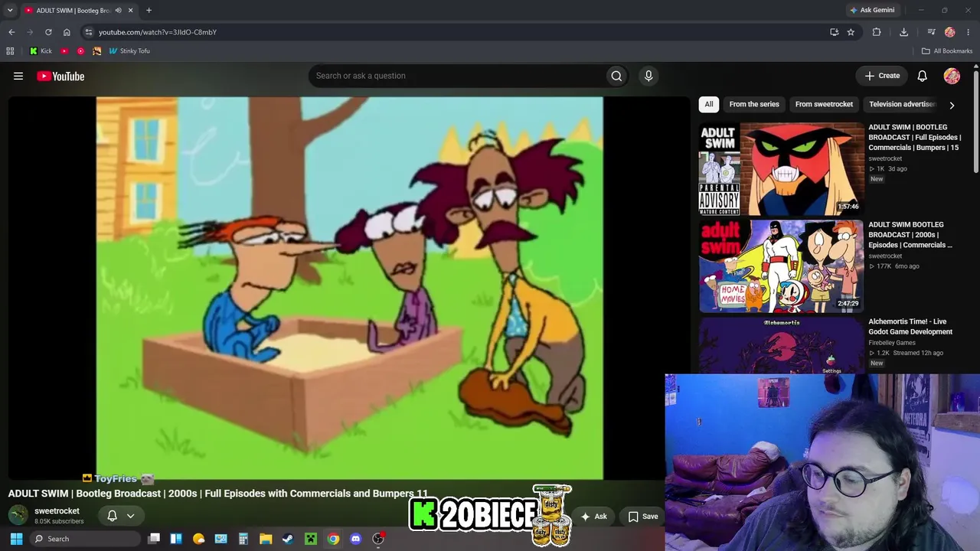980x551 pixels.
Task: Open the Calculator taskbar icon
Action: tap(243, 539)
